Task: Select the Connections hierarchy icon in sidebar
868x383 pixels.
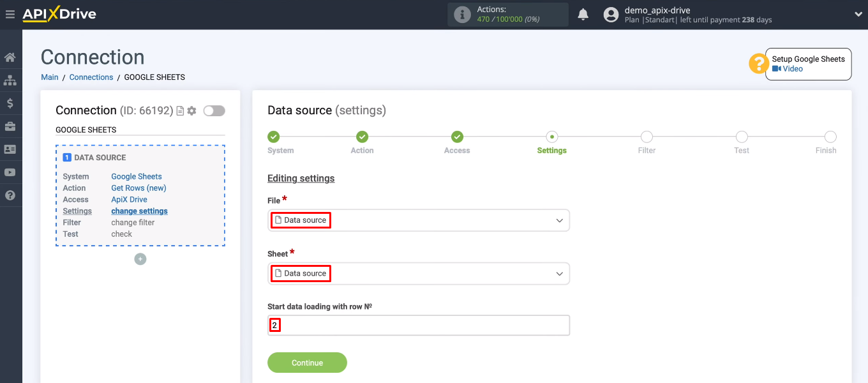Action: 10,80
